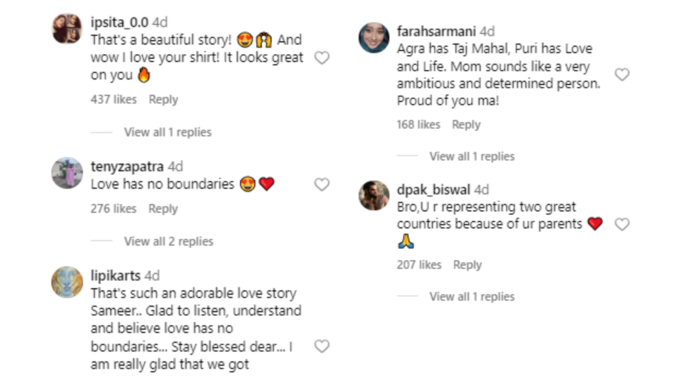This screenshot has height=383, width=680.
Task: Open farahsarmani's profile picture
Action: 374,38
